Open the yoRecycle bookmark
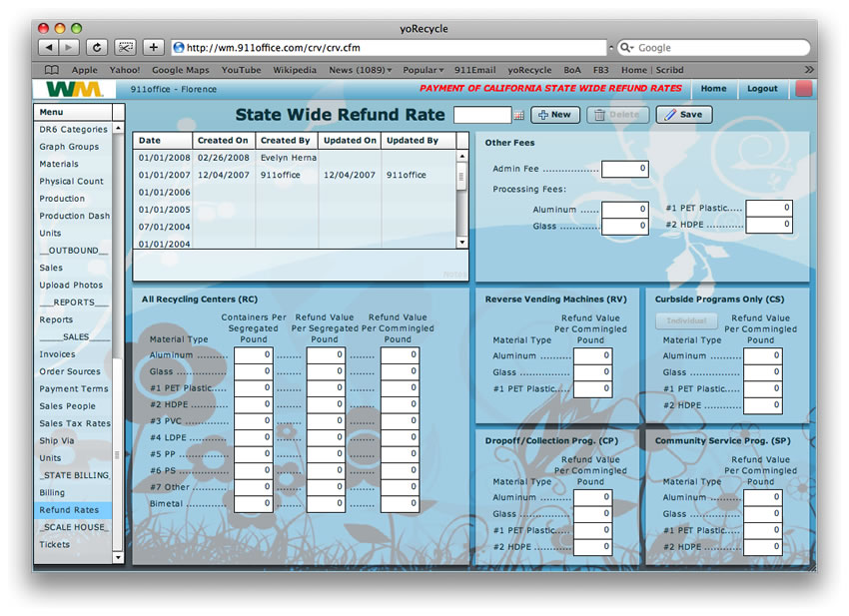The width and height of the screenshot is (849, 616). pyautogui.click(x=529, y=70)
